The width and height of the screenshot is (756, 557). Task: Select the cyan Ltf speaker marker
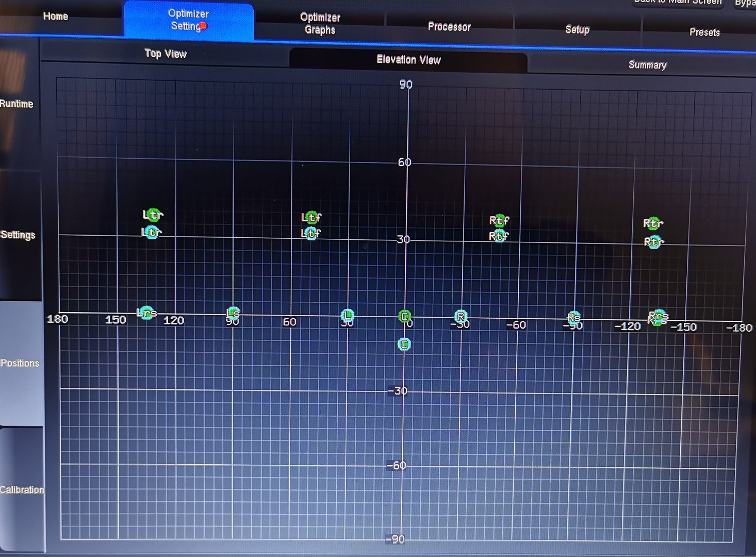[x=311, y=233]
